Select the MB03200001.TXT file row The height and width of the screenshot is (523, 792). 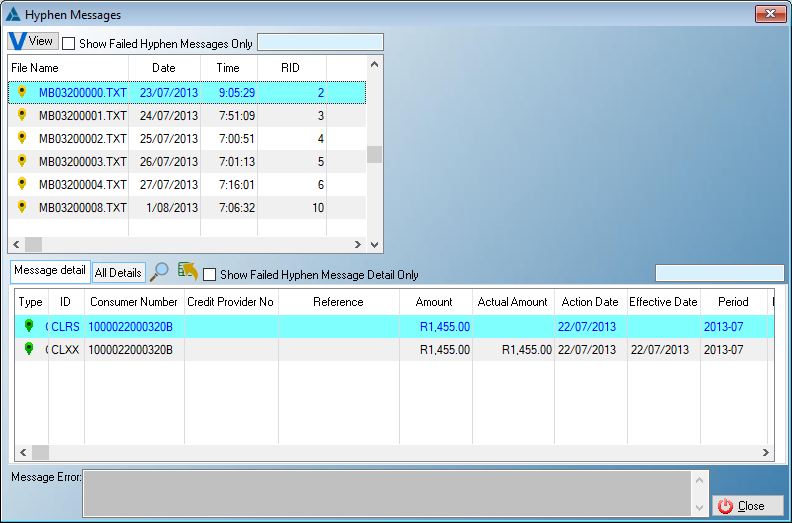[83, 116]
